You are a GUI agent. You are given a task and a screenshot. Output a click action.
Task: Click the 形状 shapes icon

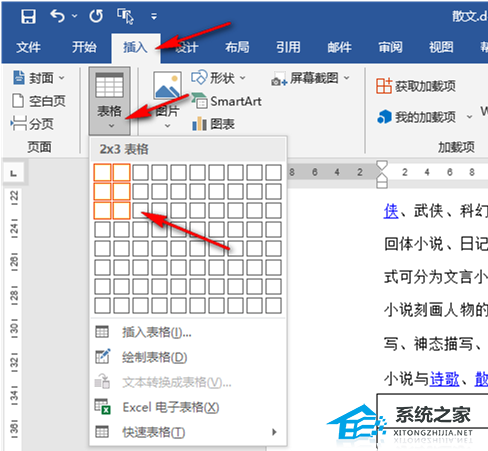(x=199, y=77)
